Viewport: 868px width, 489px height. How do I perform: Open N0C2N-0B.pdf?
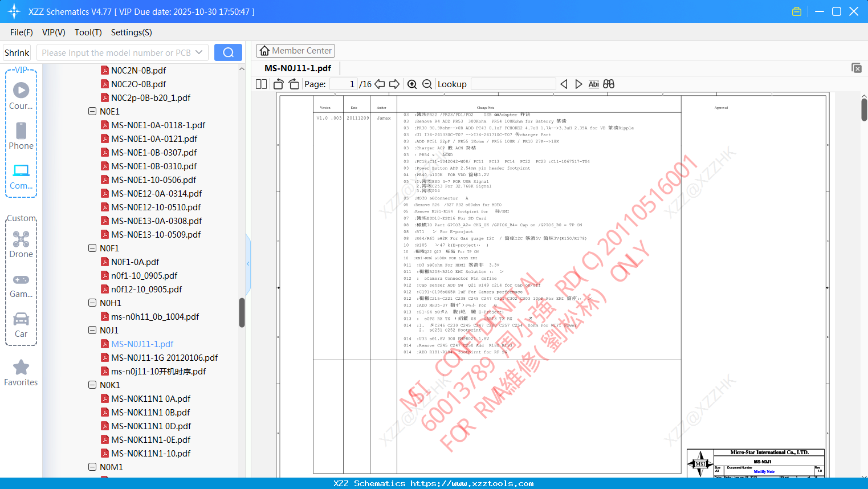(x=138, y=71)
